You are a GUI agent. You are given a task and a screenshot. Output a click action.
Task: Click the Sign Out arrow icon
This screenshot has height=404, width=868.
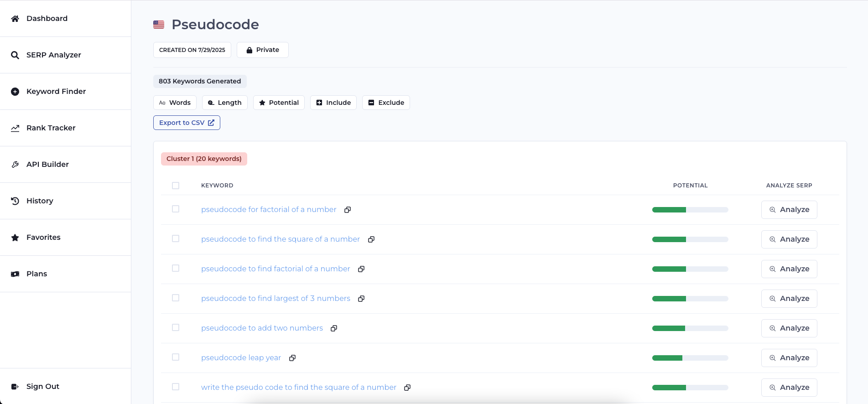[15, 387]
